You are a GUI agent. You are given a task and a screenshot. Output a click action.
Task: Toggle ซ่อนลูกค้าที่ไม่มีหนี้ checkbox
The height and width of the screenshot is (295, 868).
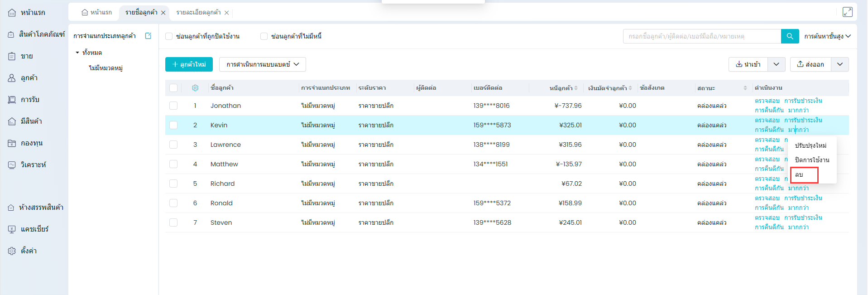[264, 36]
